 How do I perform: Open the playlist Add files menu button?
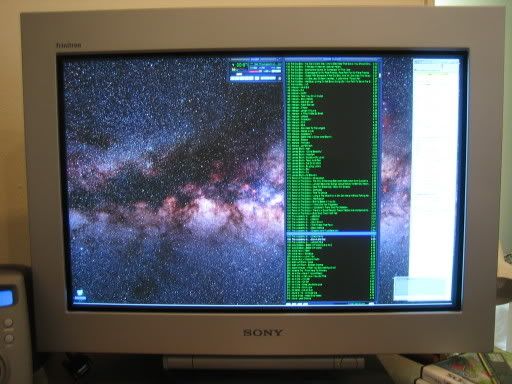tap(289, 304)
